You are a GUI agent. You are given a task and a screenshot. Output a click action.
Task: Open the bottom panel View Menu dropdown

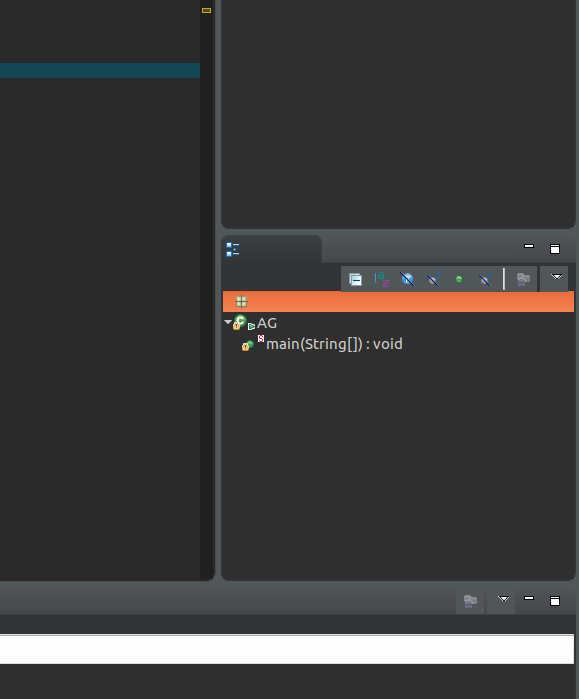click(503, 599)
